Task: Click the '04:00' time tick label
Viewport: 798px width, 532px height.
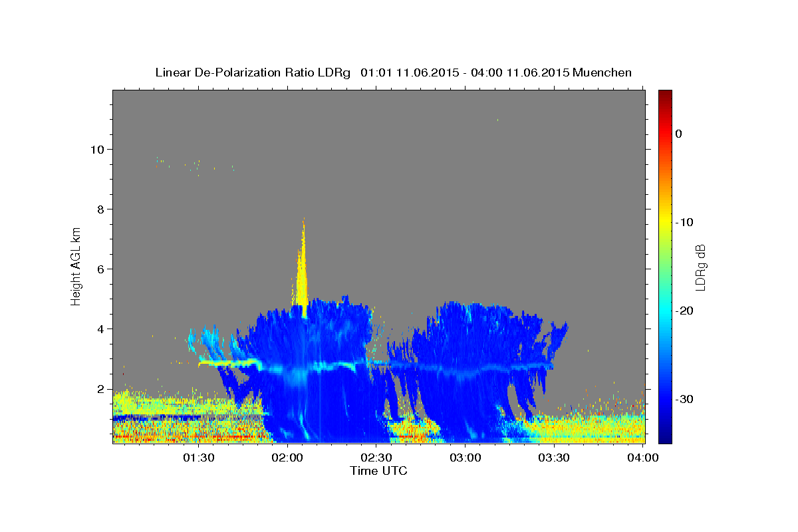Action: (643, 458)
